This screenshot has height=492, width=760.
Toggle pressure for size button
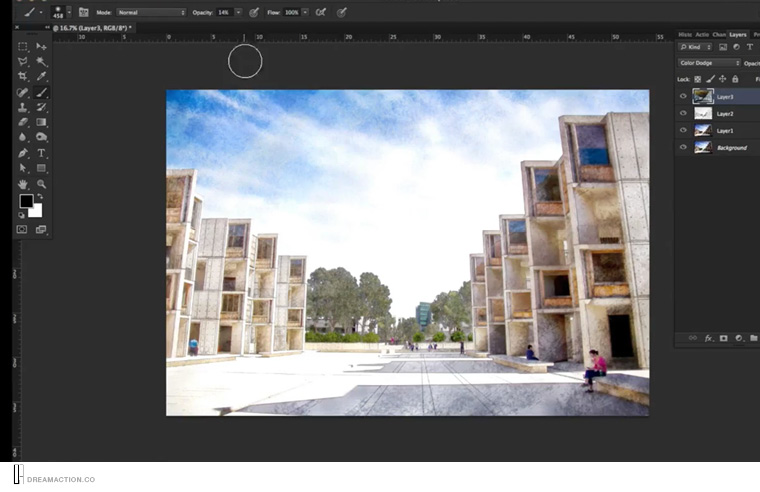point(342,13)
